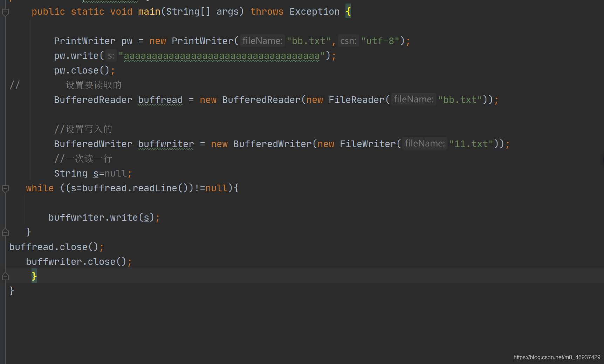This screenshot has height=364, width=604.
Task: Click the 'buffwriter' variable declaration
Action: 166,144
